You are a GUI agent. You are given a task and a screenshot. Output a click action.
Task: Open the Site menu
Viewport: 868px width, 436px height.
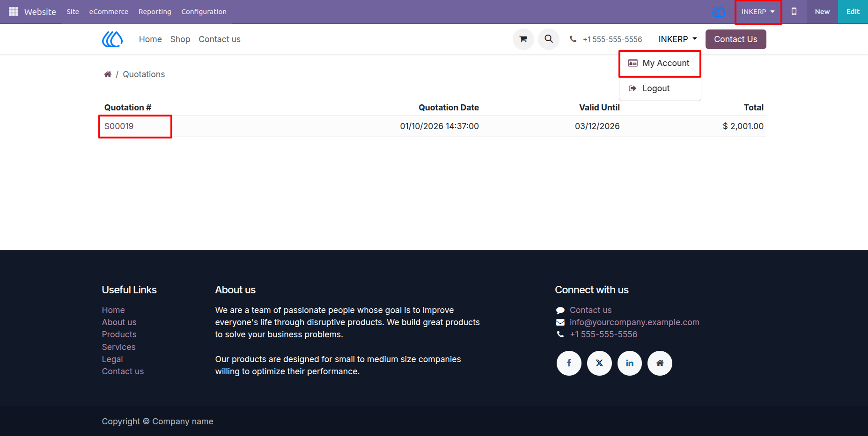click(x=73, y=12)
